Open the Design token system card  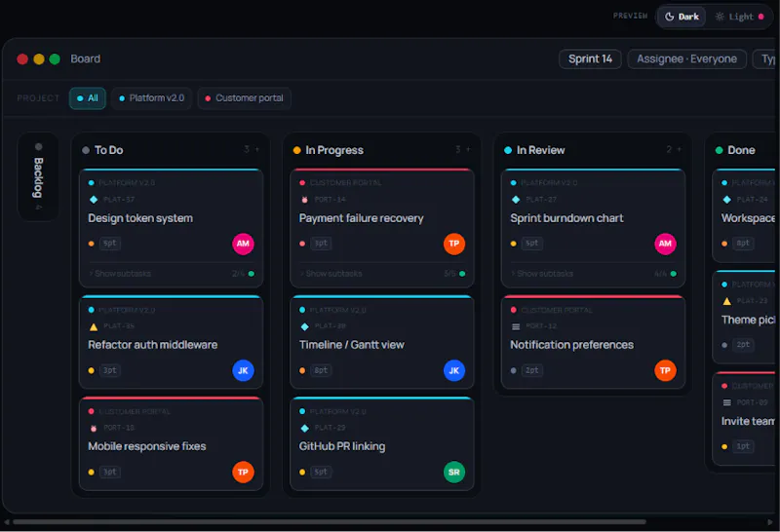[x=172, y=228]
